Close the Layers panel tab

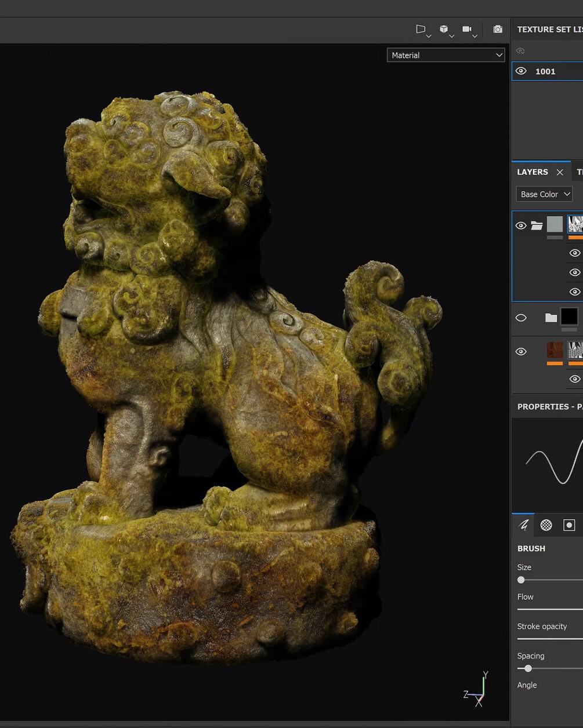pyautogui.click(x=560, y=172)
